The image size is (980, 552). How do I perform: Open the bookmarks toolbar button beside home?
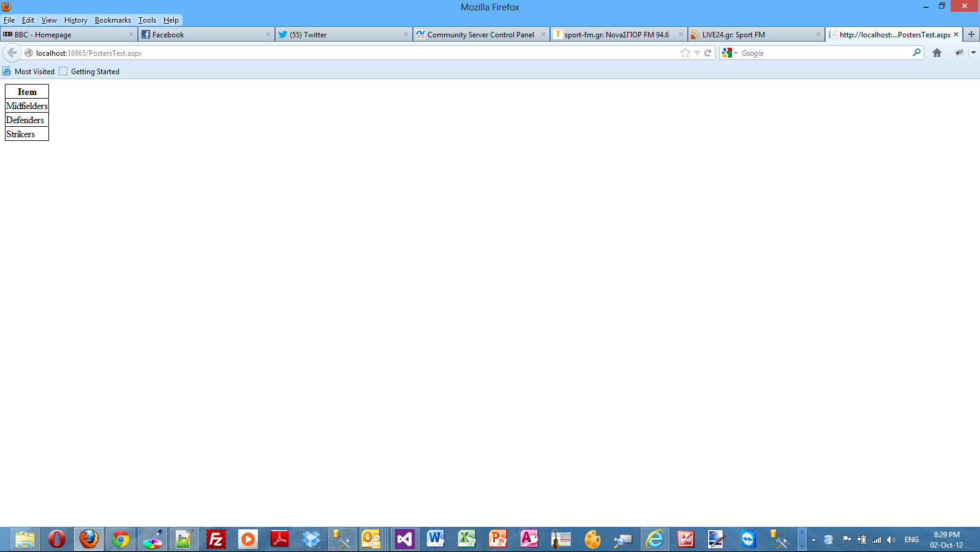click(x=959, y=53)
